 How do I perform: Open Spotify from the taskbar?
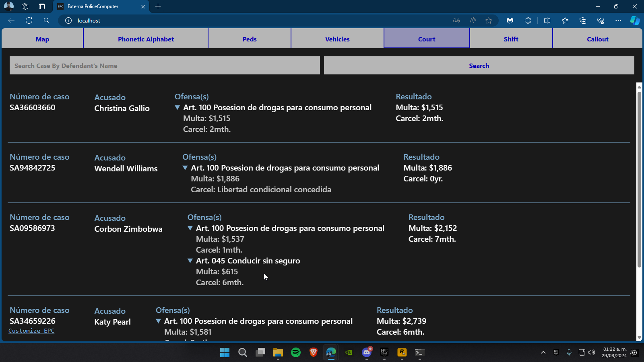click(x=296, y=352)
